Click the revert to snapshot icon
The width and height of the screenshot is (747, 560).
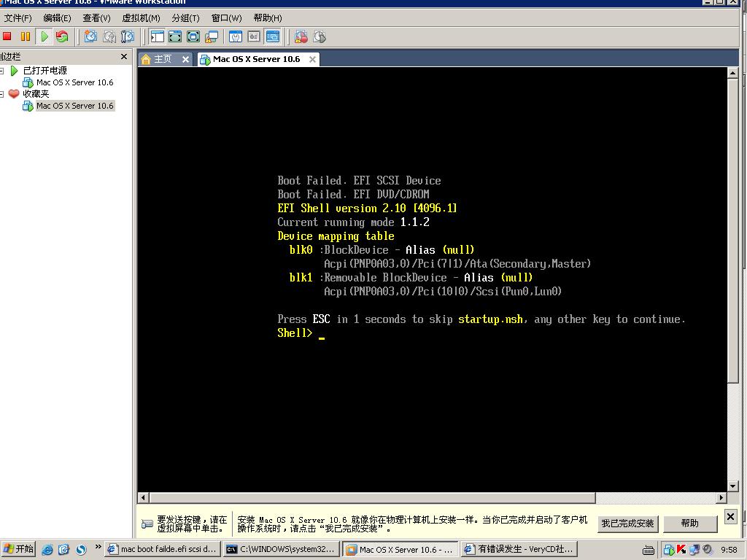(109, 36)
